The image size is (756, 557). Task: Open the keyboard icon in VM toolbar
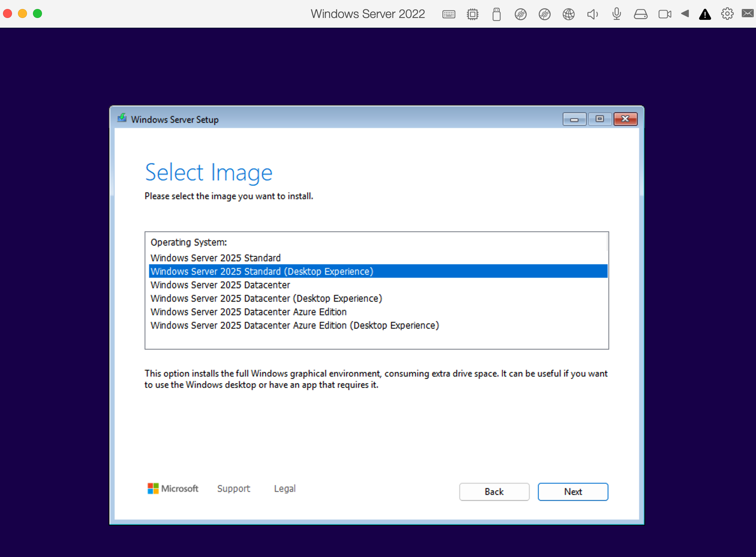point(448,14)
